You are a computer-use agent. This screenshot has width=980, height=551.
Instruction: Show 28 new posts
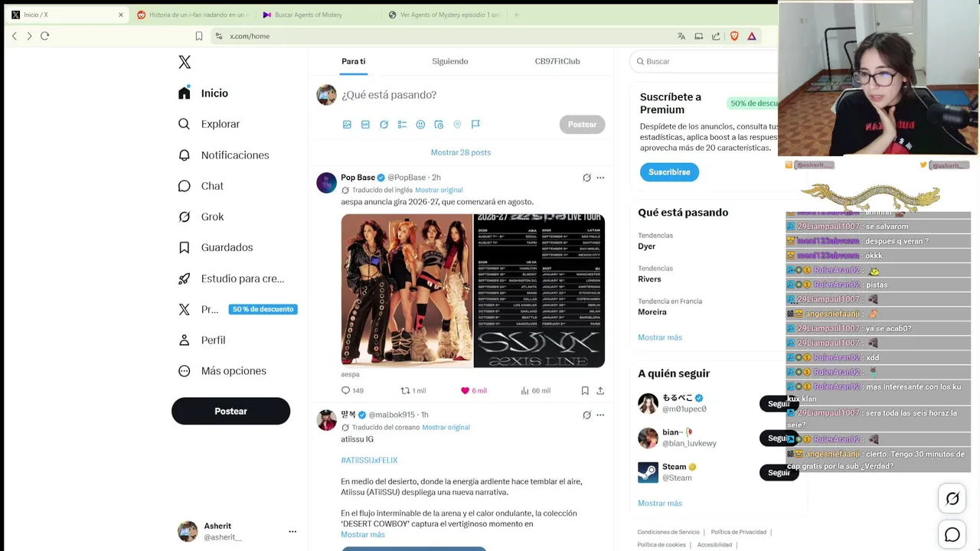click(461, 152)
